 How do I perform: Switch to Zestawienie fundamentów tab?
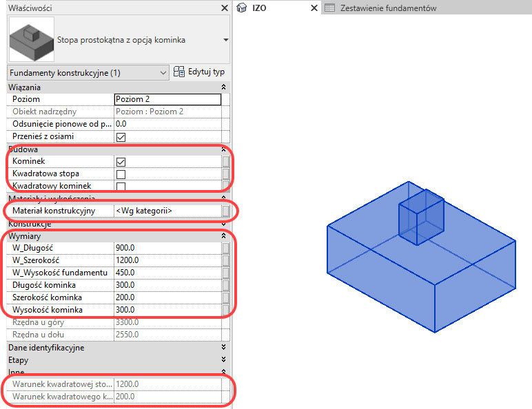click(389, 8)
